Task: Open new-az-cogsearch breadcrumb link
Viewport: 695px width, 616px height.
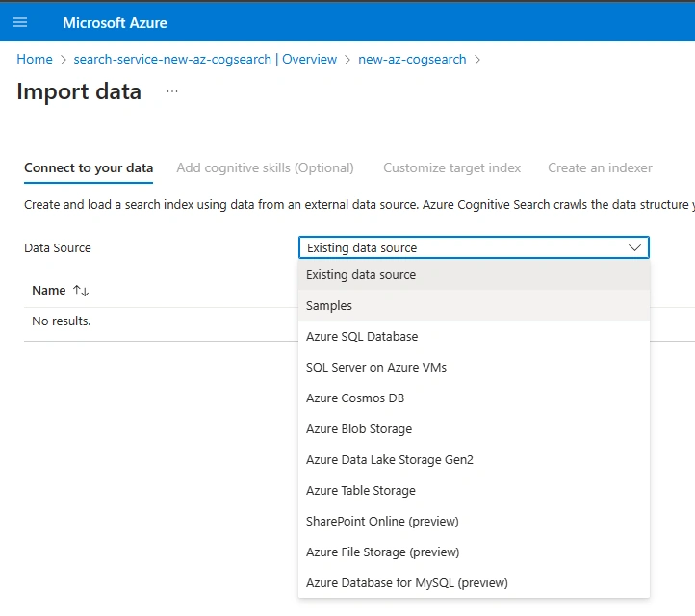Action: pyautogui.click(x=412, y=59)
